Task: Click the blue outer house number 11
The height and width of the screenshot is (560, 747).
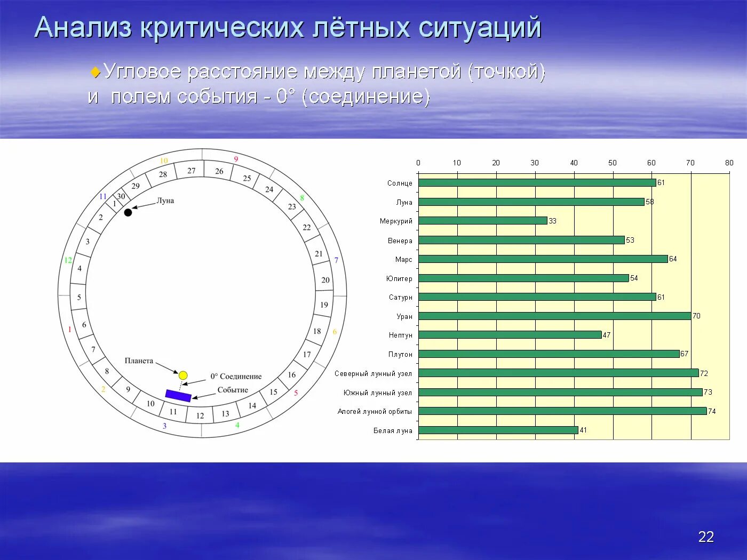Action: [x=103, y=196]
